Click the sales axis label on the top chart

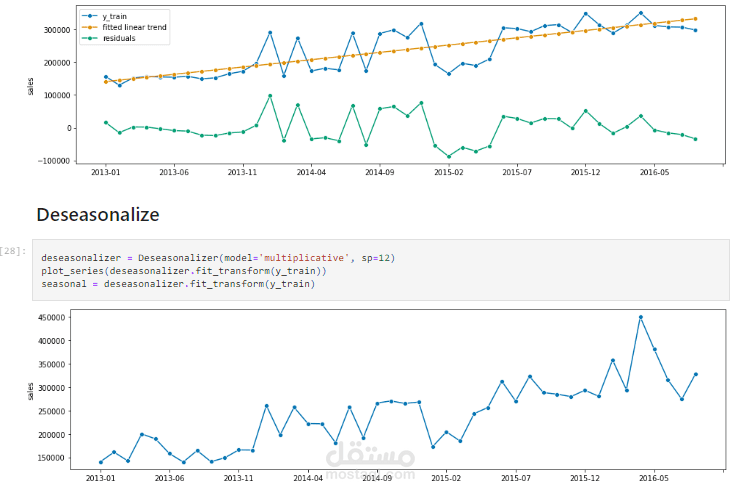click(x=30, y=87)
